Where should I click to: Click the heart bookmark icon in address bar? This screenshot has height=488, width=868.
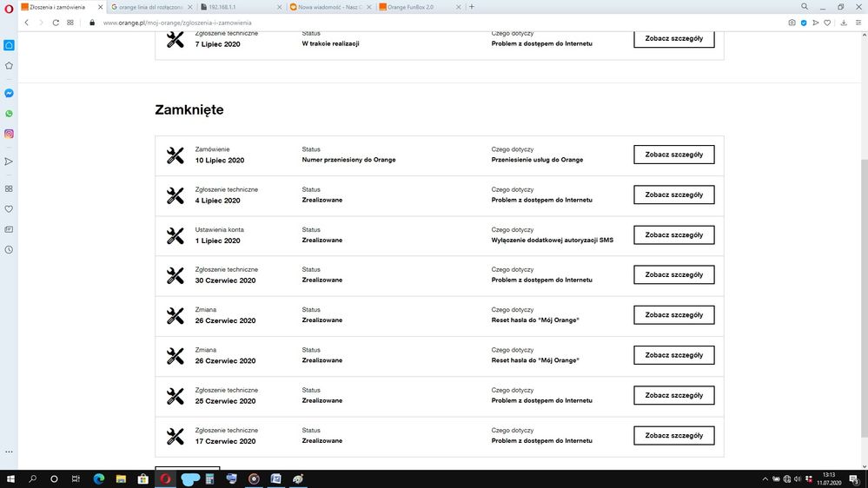click(828, 23)
